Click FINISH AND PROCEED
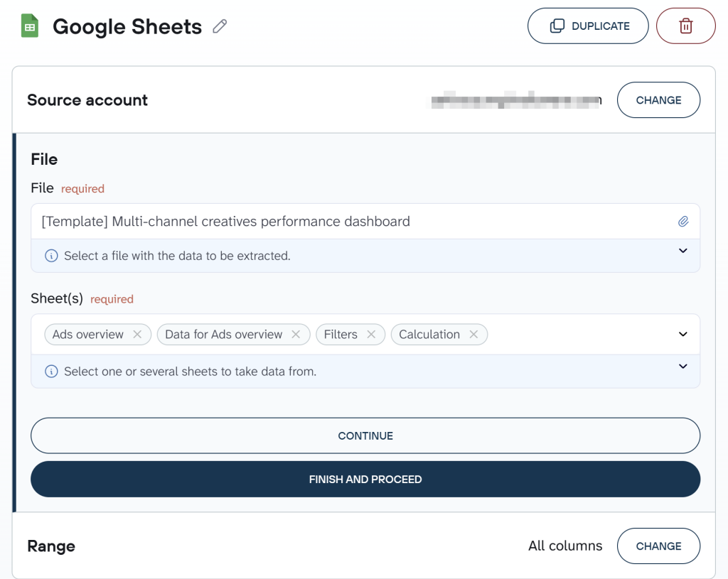 tap(365, 480)
